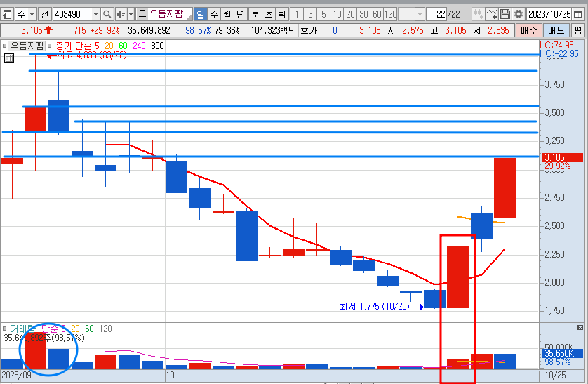Close the volume panel X icon

[580, 328]
